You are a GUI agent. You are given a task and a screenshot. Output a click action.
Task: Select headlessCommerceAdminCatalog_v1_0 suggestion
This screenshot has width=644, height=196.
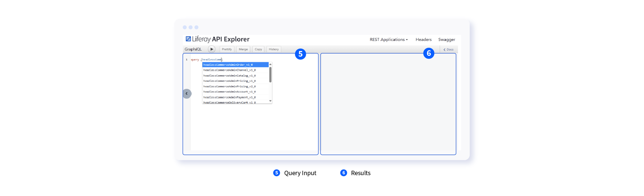(x=235, y=76)
